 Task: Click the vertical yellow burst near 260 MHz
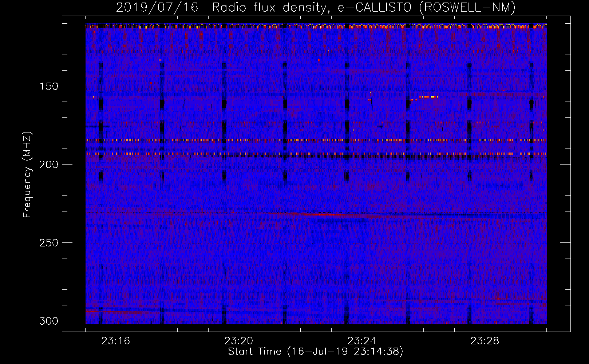199,270
